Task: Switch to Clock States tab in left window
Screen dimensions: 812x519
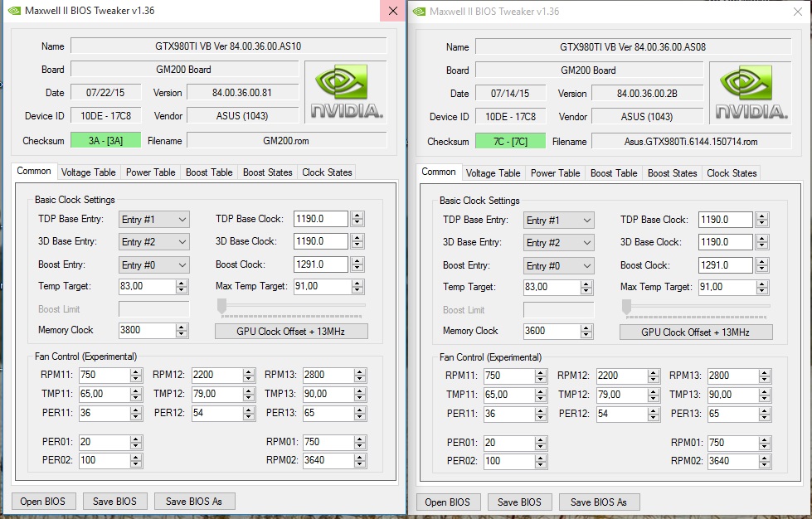Action: pos(328,172)
